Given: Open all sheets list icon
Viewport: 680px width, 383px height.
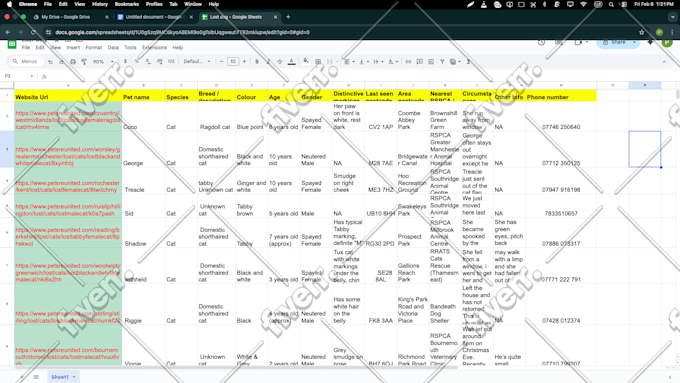Looking at the screenshot, I should (36, 377).
